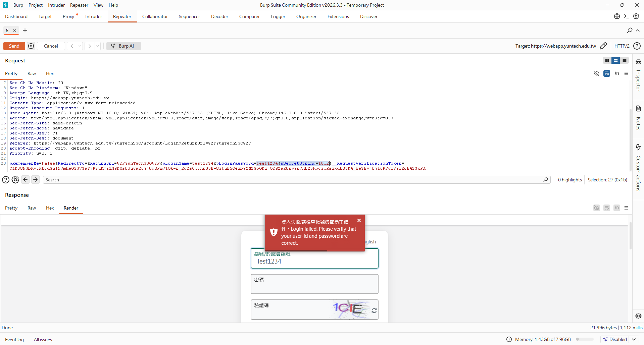The width and height of the screenshot is (644, 345).
Task: Open the back history dropdown arrow
Action: pyautogui.click(x=80, y=46)
